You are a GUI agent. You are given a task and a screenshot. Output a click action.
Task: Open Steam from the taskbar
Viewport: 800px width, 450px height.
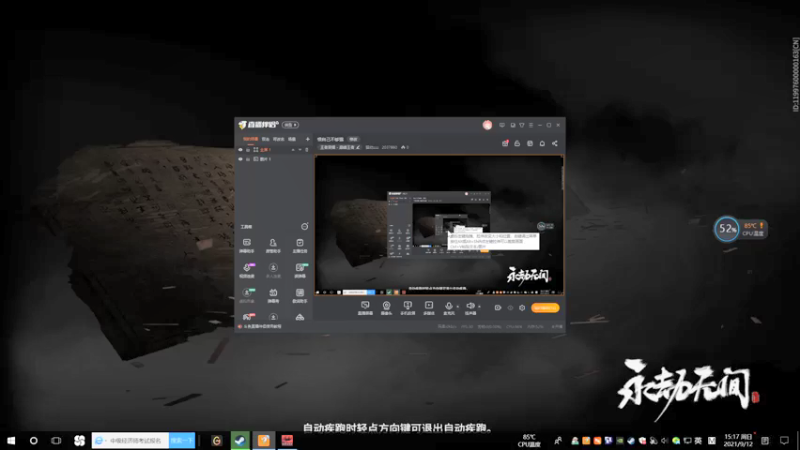coord(240,440)
